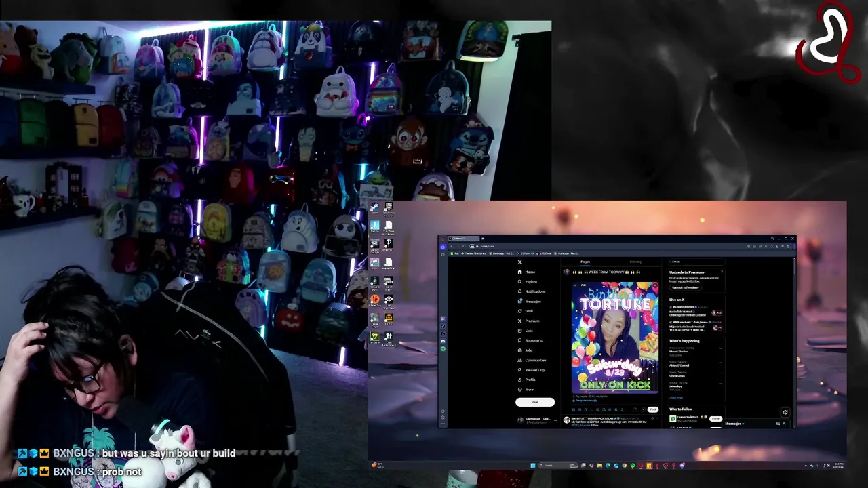The width and height of the screenshot is (868, 488).
Task: Open the taskbar clock and date
Action: 839,466
